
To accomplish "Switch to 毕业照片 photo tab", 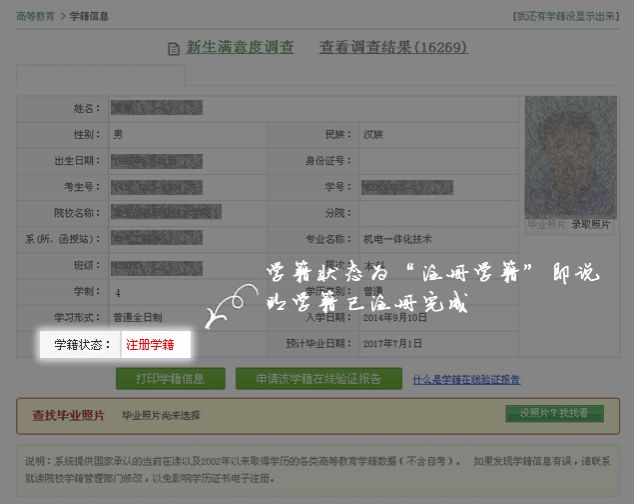I will click(x=547, y=224).
